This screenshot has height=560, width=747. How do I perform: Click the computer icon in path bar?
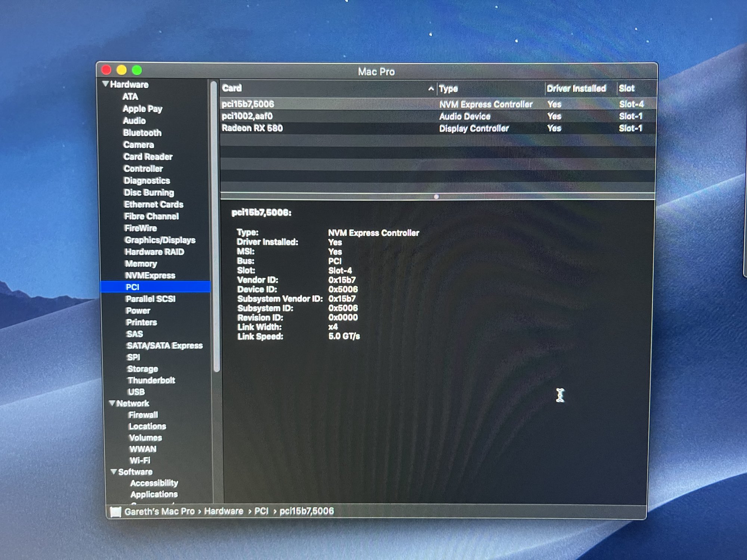click(115, 511)
